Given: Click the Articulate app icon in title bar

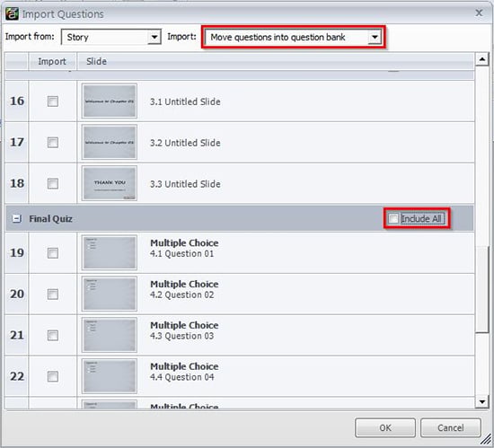Looking at the screenshot, I should pyautogui.click(x=12, y=13).
